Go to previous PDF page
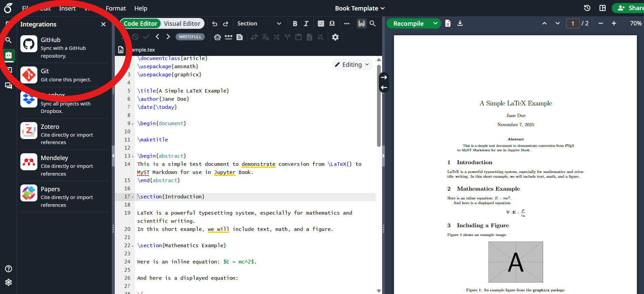The image size is (644, 294). tap(544, 23)
